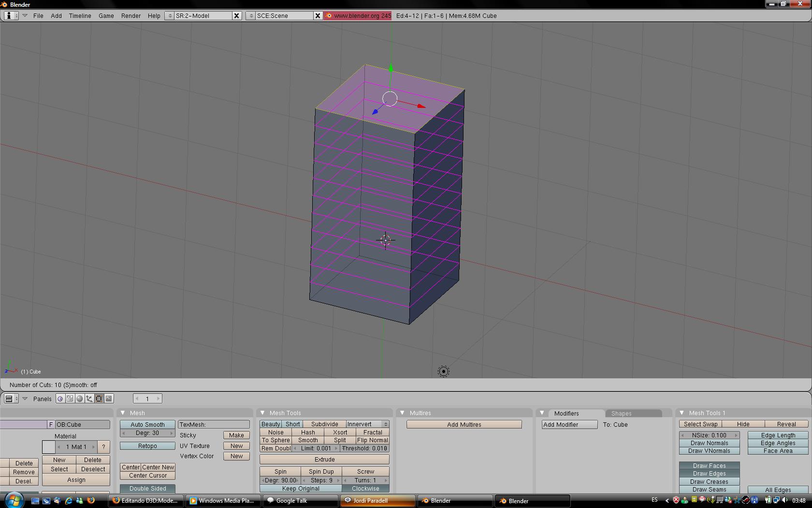Toggle the Auto Smooth option
This screenshot has height=508, width=812.
pyautogui.click(x=147, y=424)
